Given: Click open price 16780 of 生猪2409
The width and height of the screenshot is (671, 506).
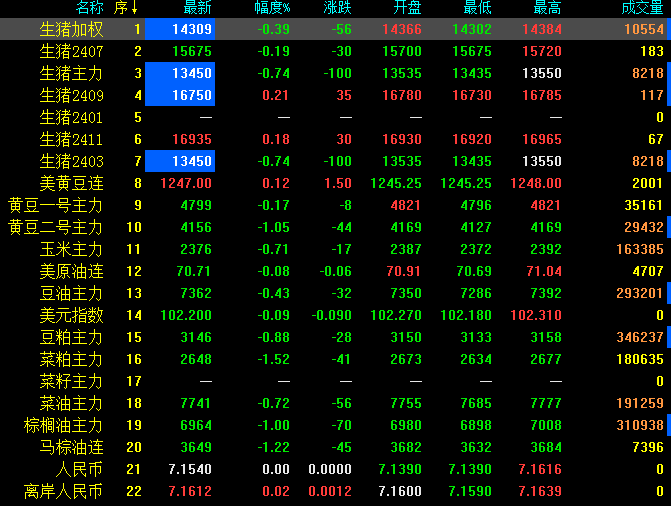Looking at the screenshot, I should click(402, 95).
